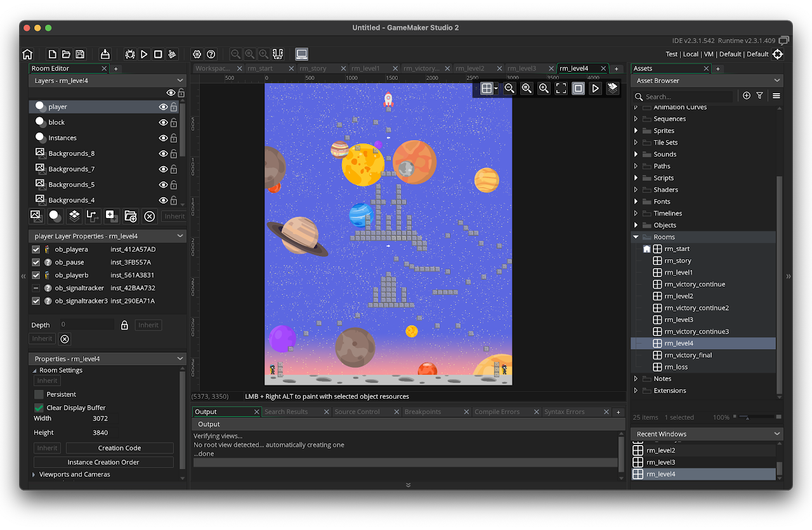
Task: Toggle visibility of Backgrounds_8 layer
Action: [x=163, y=153]
